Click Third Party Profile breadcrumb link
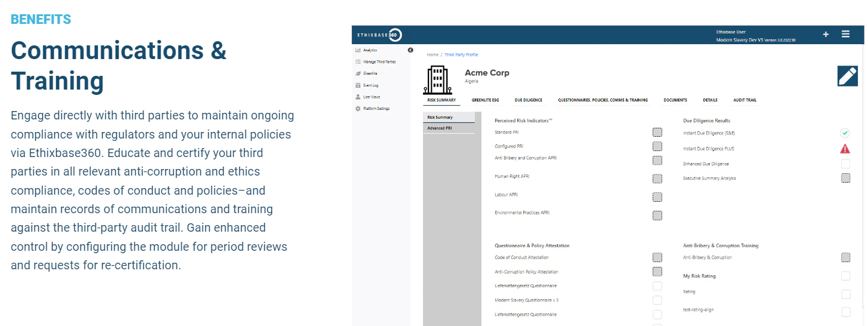This screenshot has width=868, height=326. click(x=461, y=55)
